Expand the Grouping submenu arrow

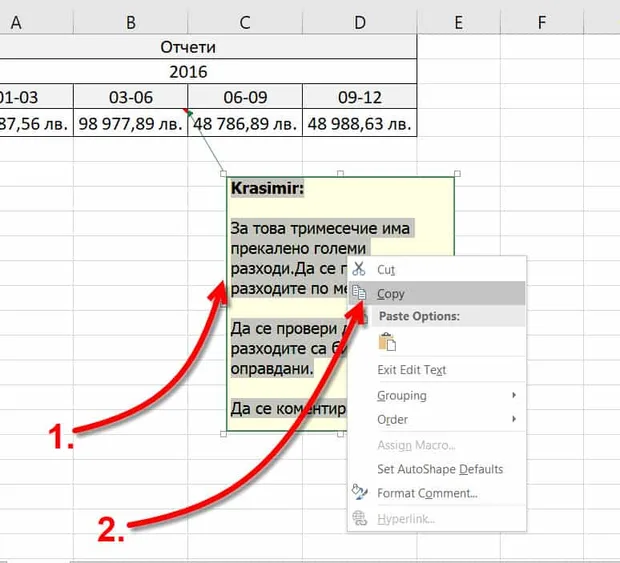[x=514, y=395]
